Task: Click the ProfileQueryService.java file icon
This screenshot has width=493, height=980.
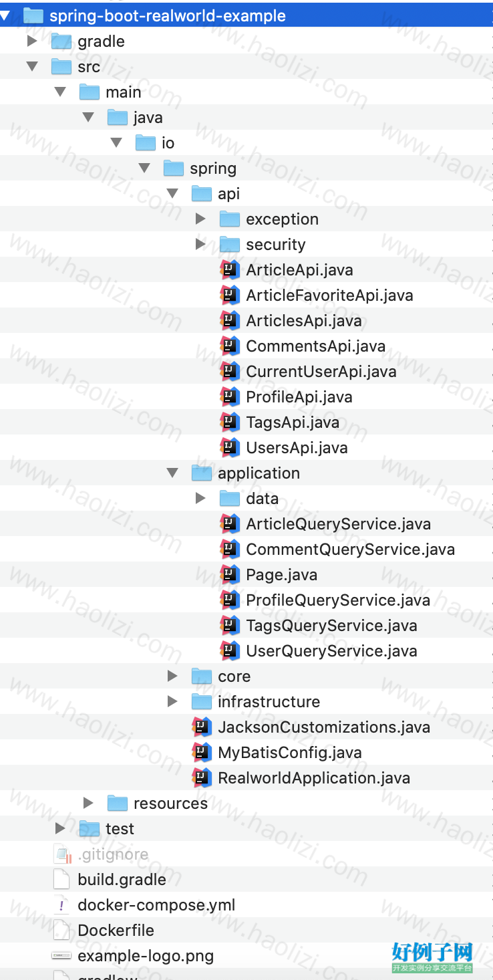Action: [x=230, y=600]
